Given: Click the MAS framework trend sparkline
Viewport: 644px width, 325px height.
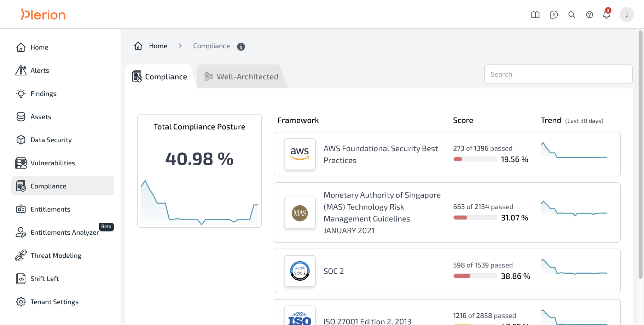Looking at the screenshot, I should click(x=574, y=209).
